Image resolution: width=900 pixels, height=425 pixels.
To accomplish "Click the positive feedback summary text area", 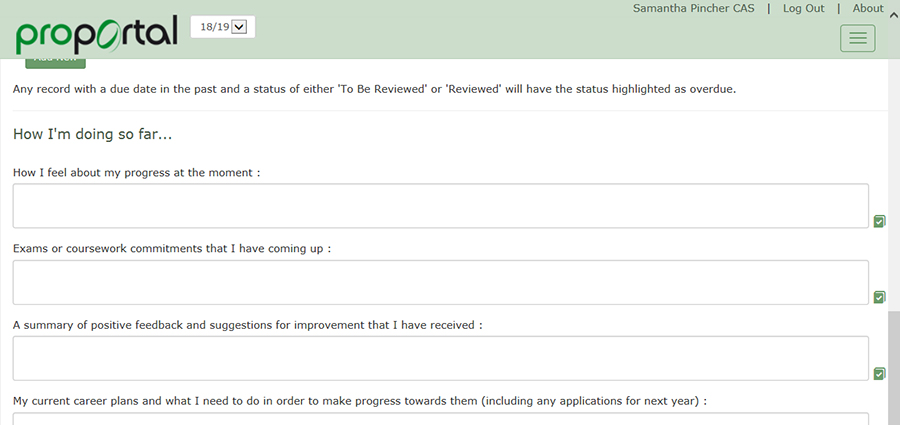I will [440, 358].
